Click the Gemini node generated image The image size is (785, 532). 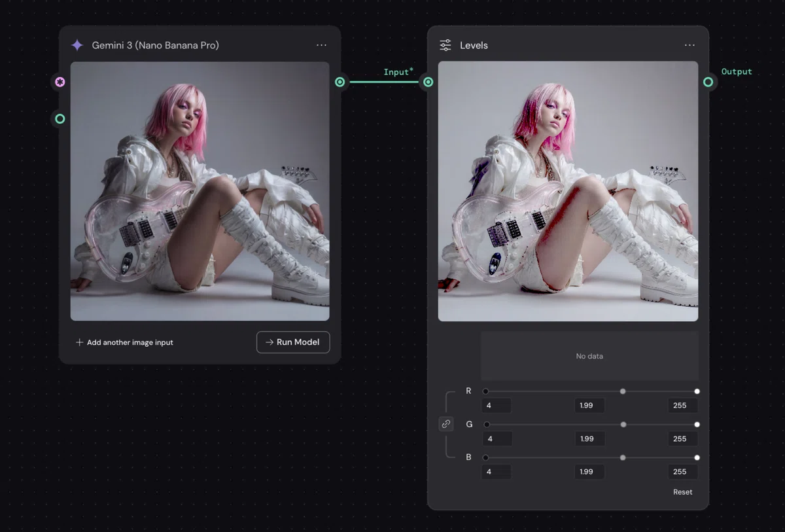[200, 191]
